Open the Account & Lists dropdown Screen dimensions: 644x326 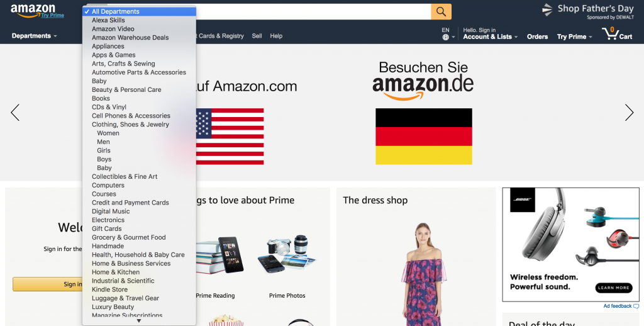point(490,37)
